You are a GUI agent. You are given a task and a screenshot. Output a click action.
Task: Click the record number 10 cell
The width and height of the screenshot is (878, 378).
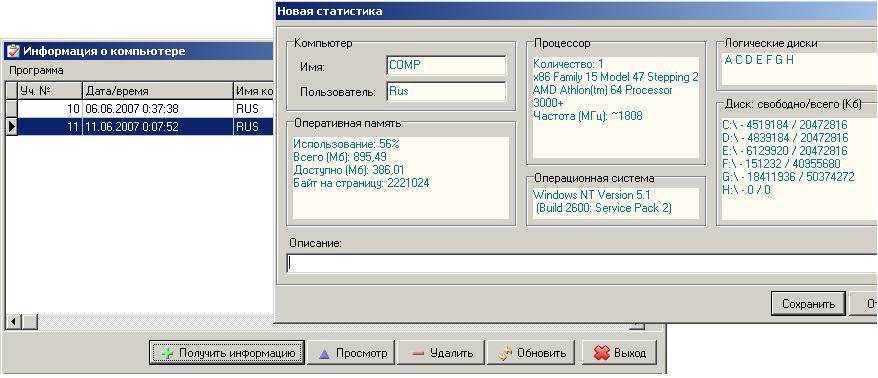coord(50,109)
